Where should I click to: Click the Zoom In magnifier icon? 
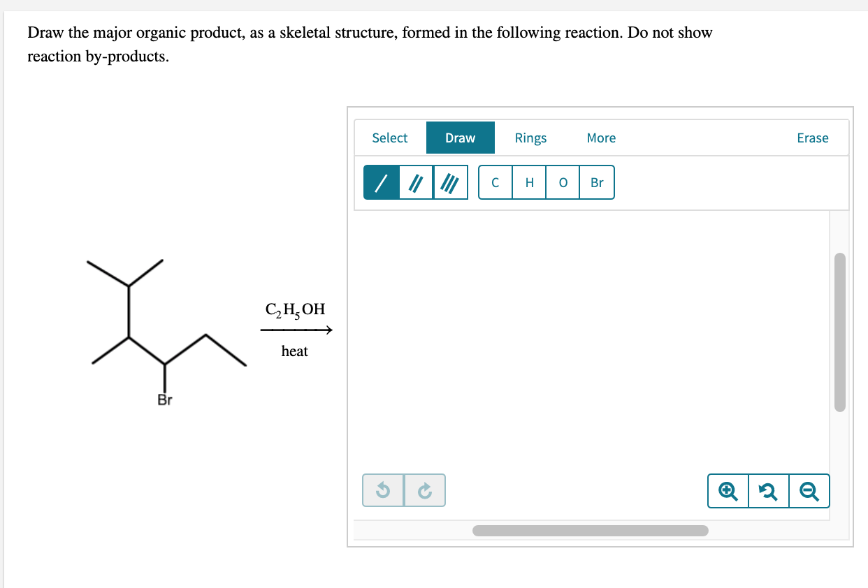coord(728,491)
